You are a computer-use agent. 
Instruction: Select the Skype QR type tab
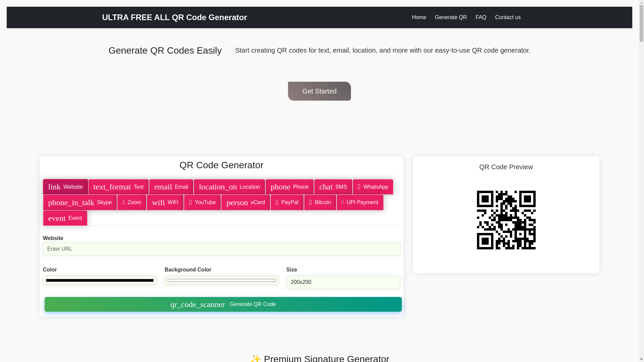pyautogui.click(x=80, y=202)
